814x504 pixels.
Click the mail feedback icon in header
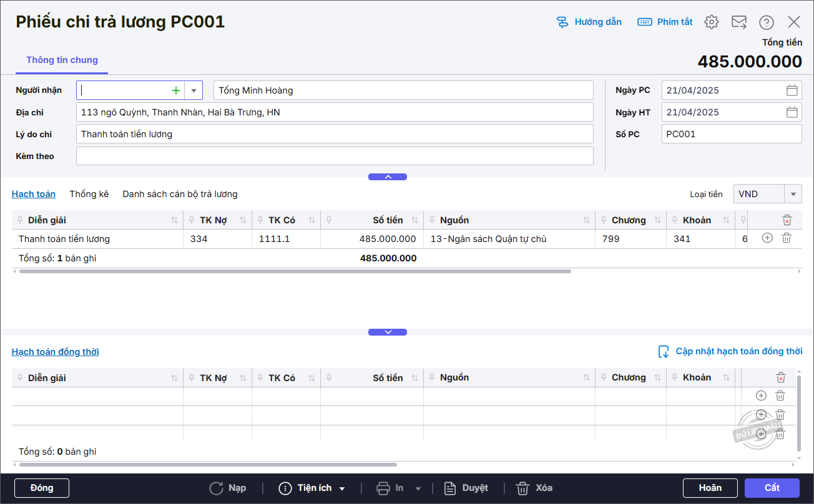tap(739, 22)
